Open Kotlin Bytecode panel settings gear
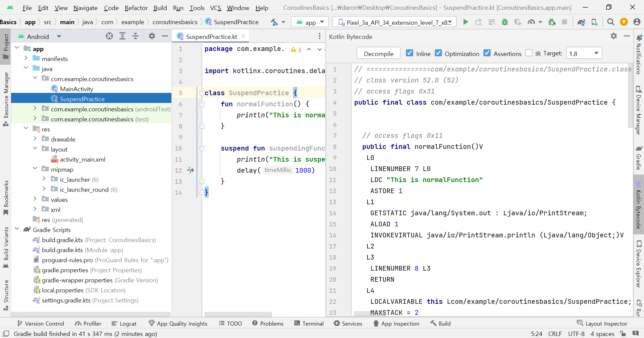The height and width of the screenshot is (338, 644). pyautogui.click(x=614, y=36)
